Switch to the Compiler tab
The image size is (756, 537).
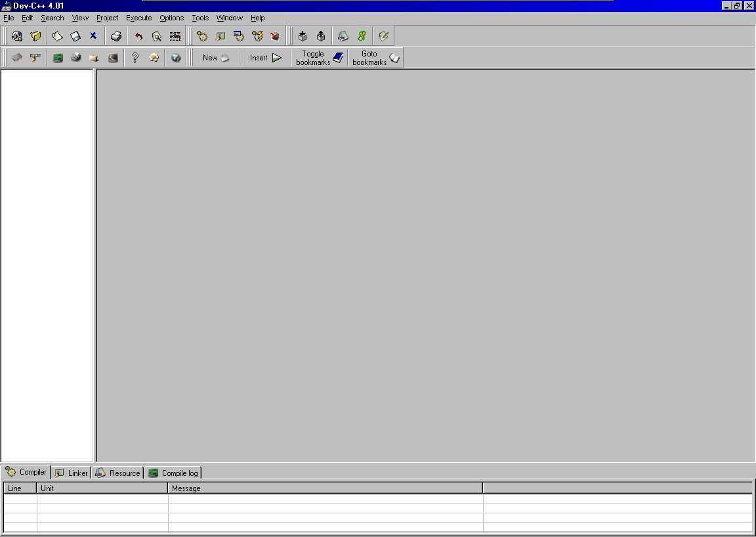(26, 472)
